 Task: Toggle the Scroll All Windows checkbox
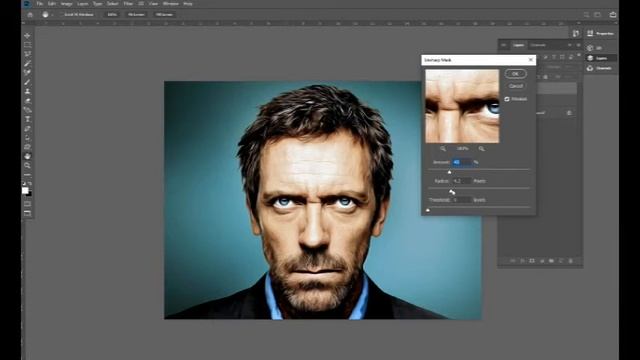pyautogui.click(x=62, y=15)
